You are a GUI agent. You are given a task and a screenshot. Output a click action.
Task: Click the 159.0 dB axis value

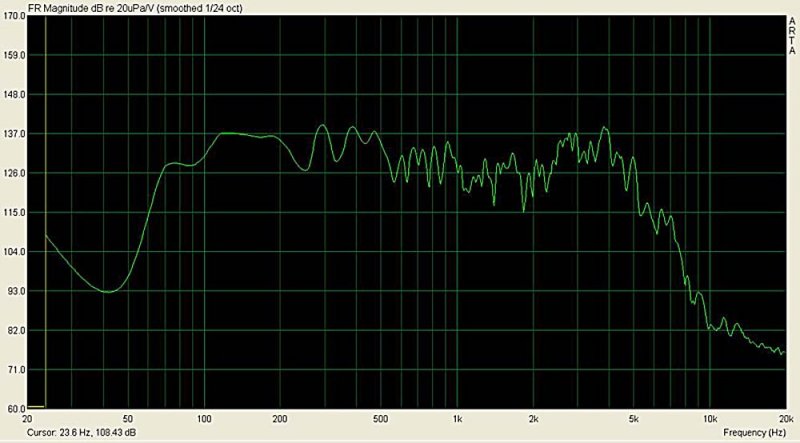14,55
